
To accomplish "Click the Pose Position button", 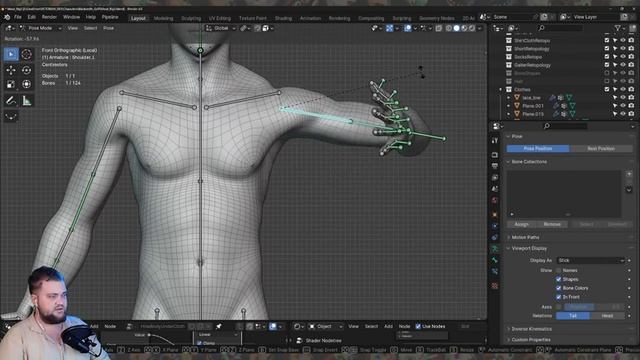I will point(538,149).
